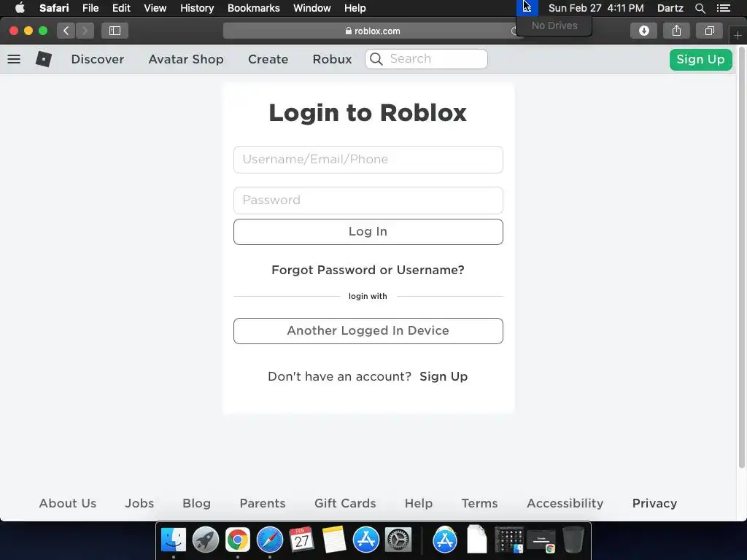
Task: Go to Discover page
Action: [x=98, y=59]
